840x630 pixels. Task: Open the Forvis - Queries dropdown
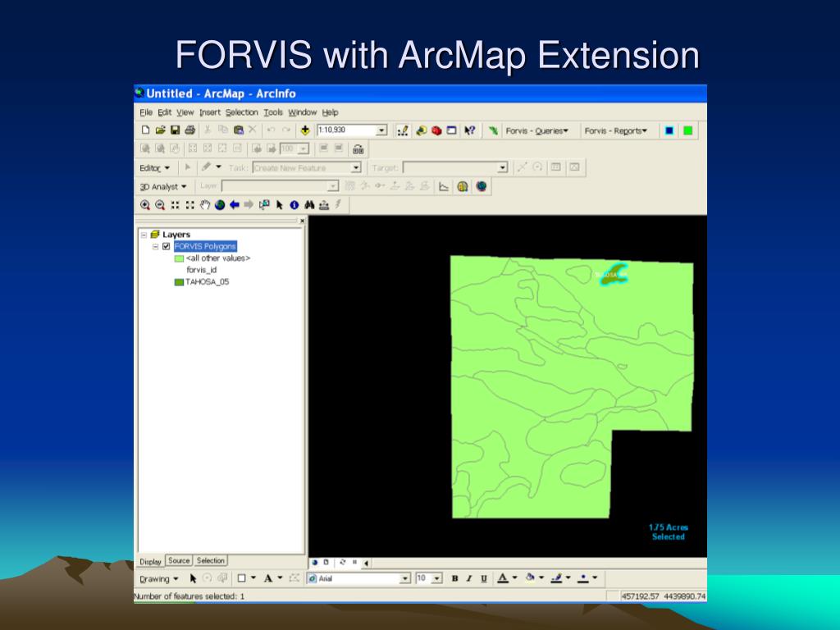tap(536, 130)
